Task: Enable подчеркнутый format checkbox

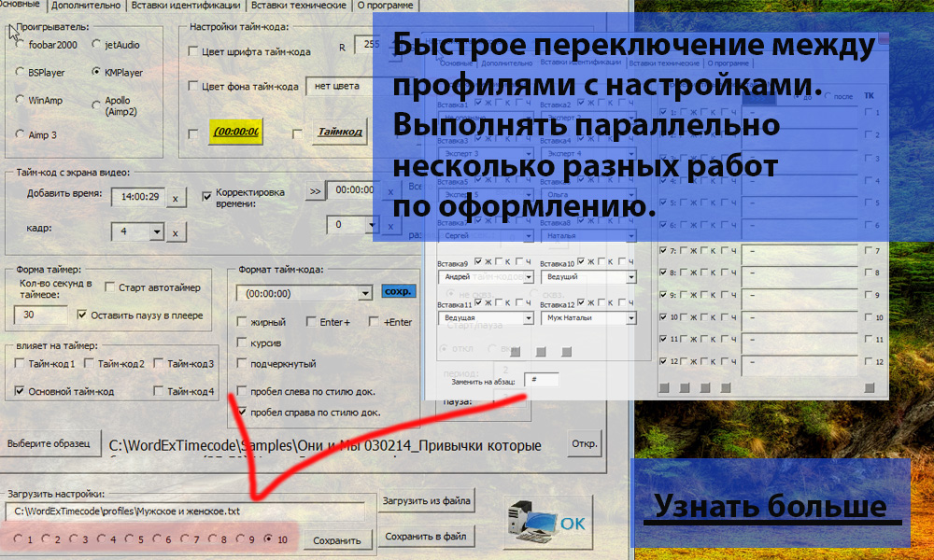Action: (x=242, y=363)
